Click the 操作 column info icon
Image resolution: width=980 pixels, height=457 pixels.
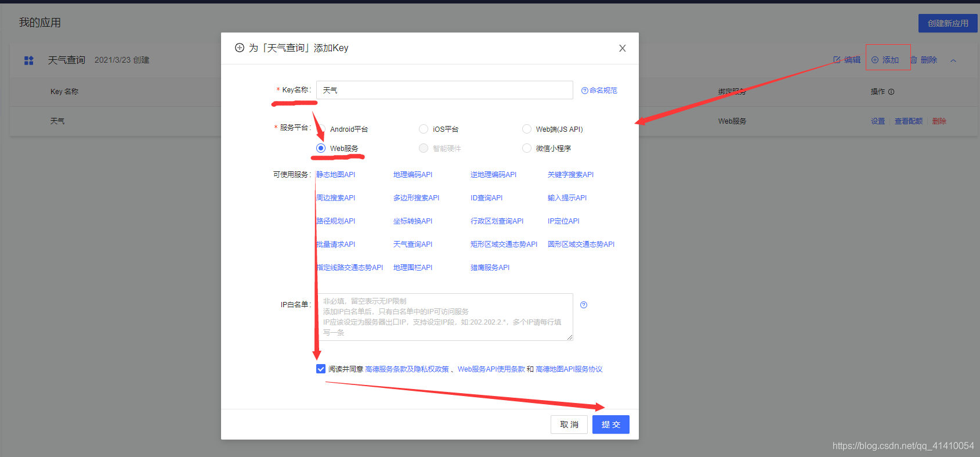pyautogui.click(x=891, y=92)
